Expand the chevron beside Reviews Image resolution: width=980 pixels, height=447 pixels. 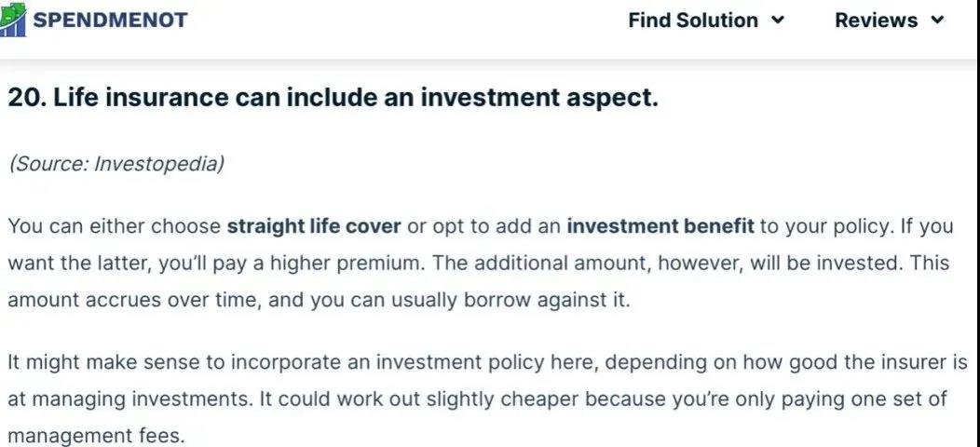937,20
